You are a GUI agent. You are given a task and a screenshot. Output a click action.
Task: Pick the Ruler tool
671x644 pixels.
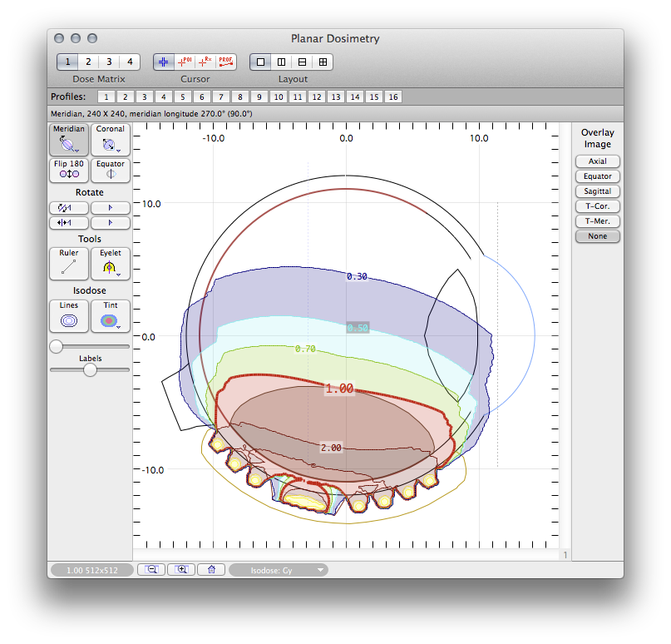pyautogui.click(x=69, y=264)
